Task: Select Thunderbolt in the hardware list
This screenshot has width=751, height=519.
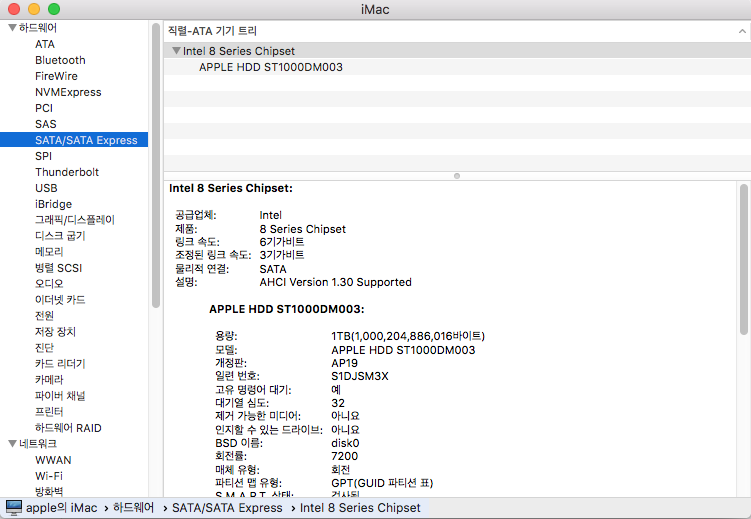Action: pos(67,172)
